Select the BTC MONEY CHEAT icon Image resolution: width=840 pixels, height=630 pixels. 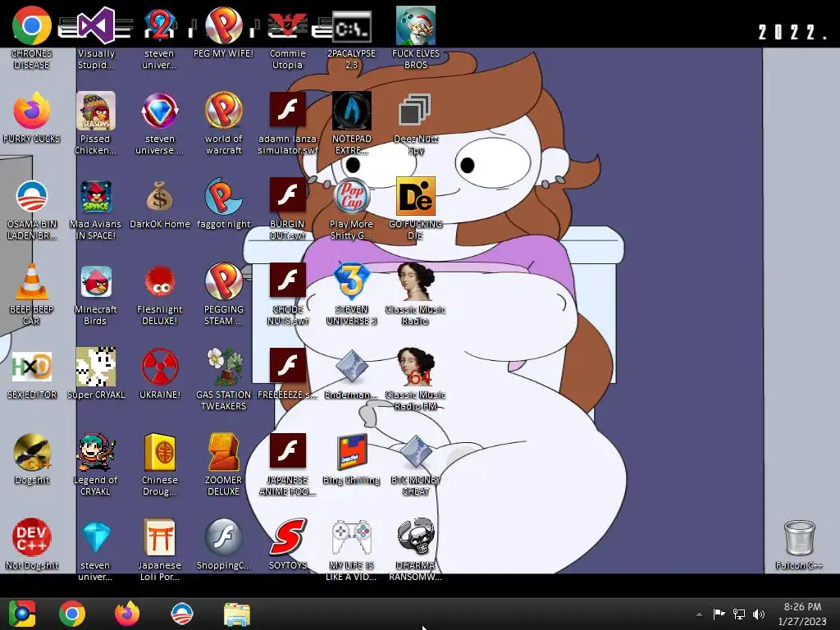coord(415,453)
